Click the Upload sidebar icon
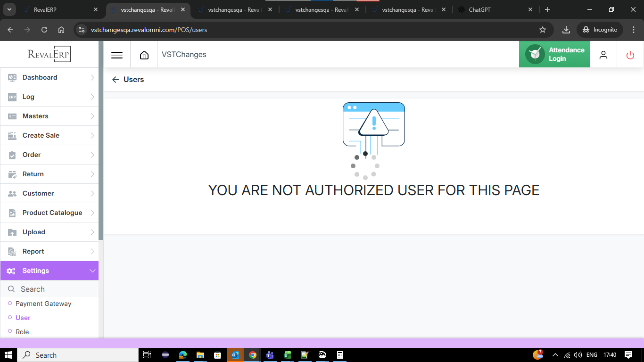This screenshot has width=644, height=362. click(12, 232)
